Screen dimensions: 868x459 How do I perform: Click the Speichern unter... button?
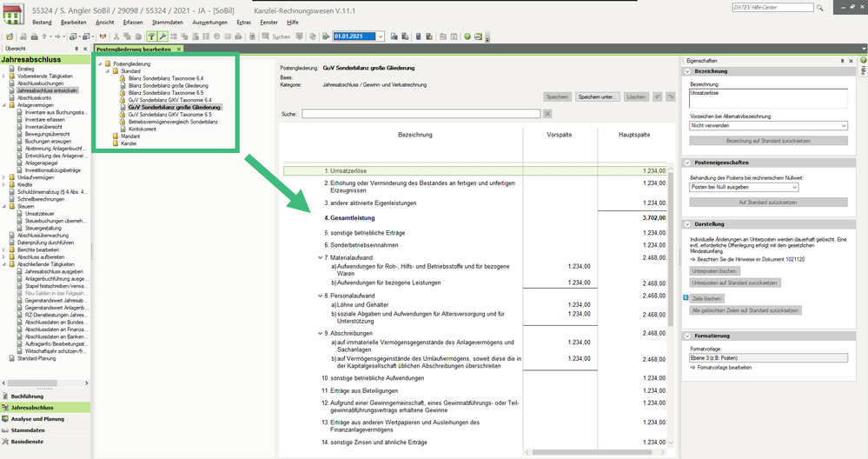[x=597, y=96]
